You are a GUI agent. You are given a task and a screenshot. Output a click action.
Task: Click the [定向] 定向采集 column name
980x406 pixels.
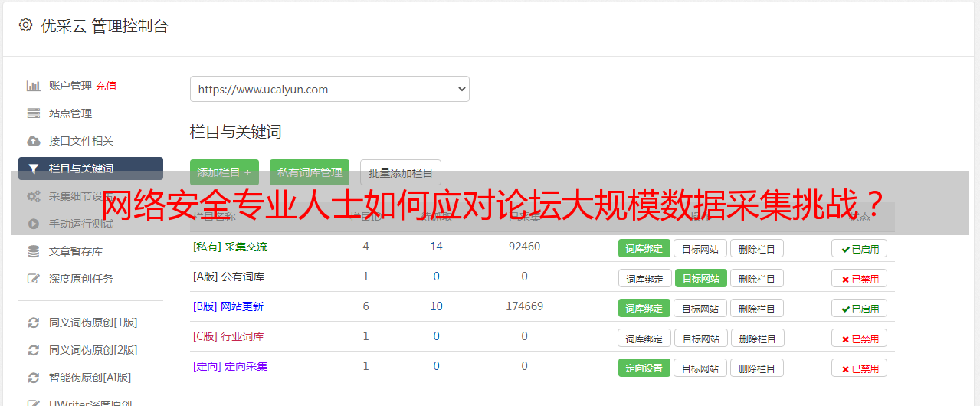click(x=230, y=366)
